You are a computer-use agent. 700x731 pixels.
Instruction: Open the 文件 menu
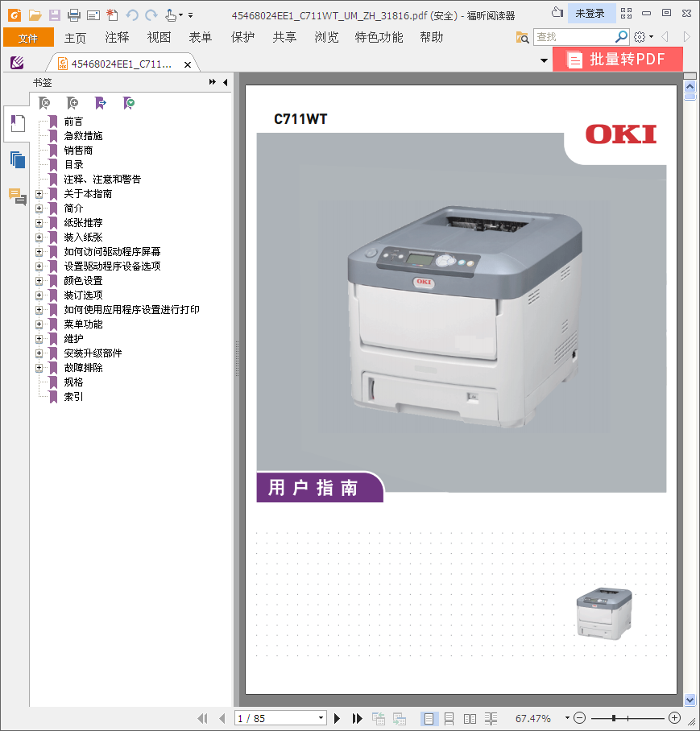28,38
